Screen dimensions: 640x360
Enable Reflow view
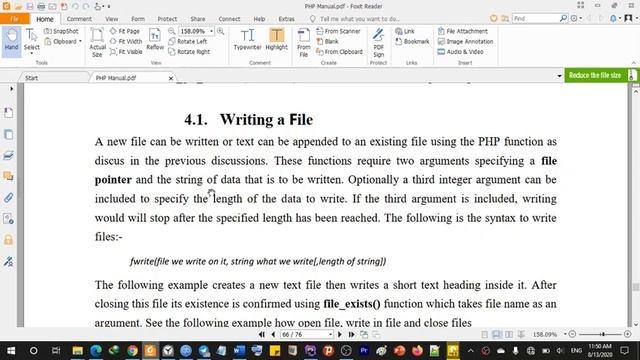pyautogui.click(x=155, y=40)
